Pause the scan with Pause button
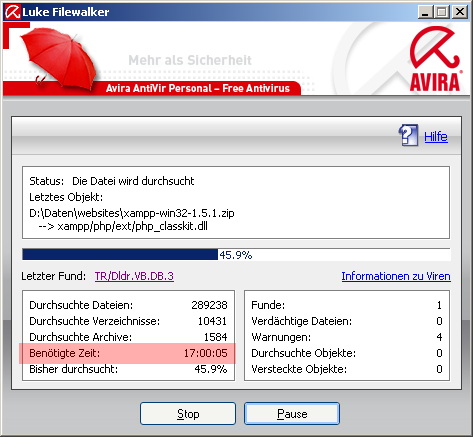 (292, 414)
